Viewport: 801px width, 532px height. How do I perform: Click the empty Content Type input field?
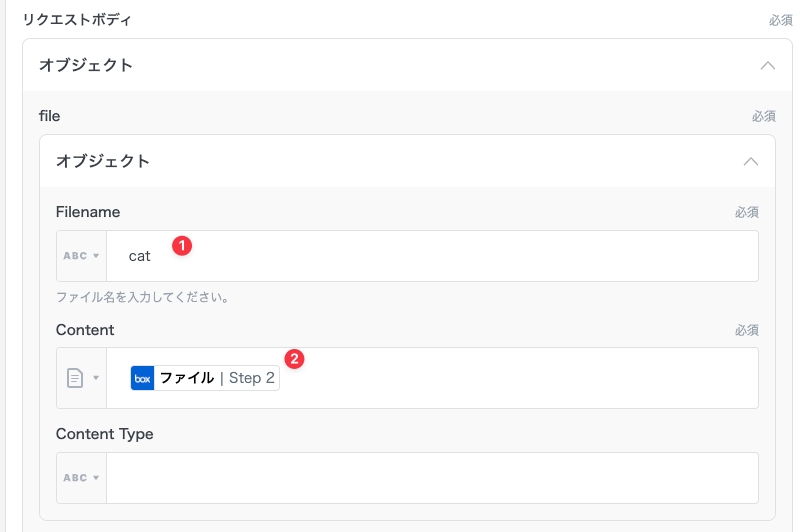pyautogui.click(x=430, y=478)
